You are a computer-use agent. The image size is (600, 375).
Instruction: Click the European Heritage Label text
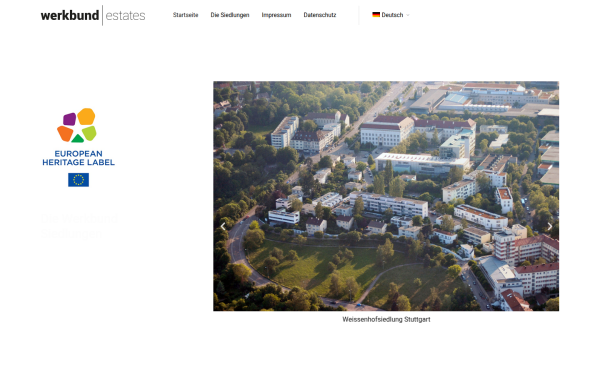78,158
